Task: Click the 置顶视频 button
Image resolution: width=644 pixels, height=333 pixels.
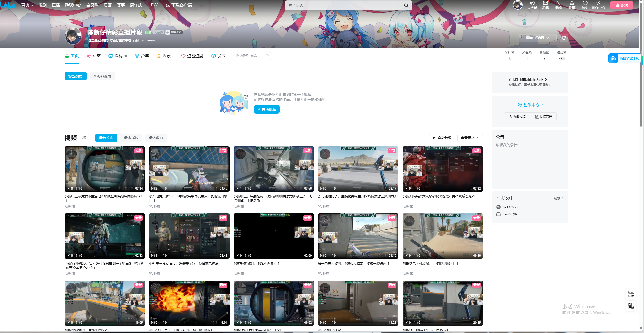Action: point(267,109)
